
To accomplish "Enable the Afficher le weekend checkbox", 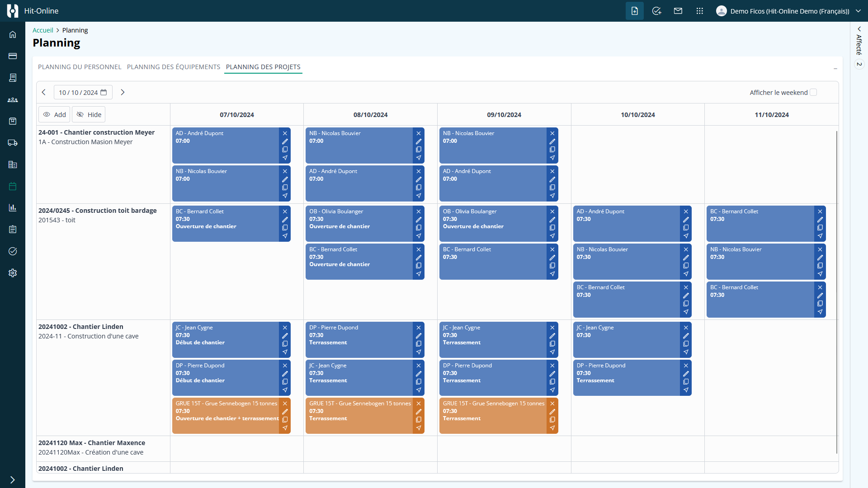I will tap(813, 92).
